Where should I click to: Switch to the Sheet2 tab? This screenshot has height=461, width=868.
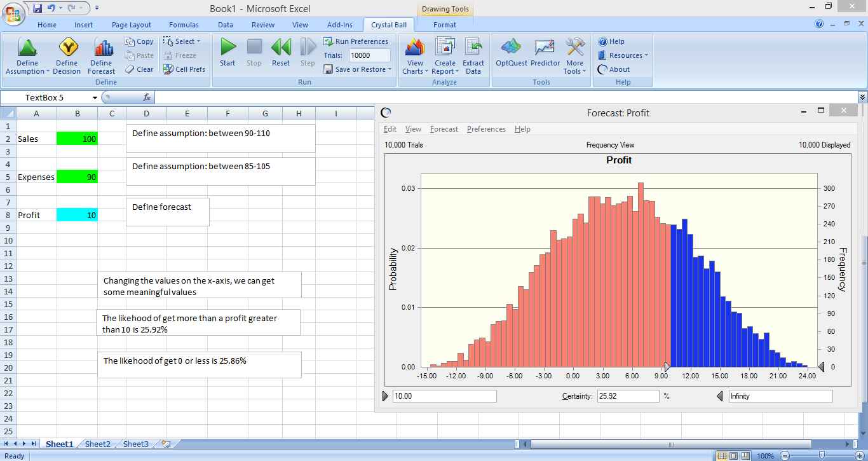(x=97, y=444)
